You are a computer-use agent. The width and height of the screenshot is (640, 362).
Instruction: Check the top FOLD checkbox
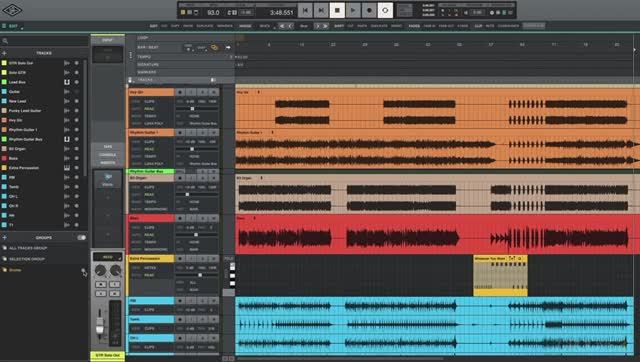click(x=232, y=267)
